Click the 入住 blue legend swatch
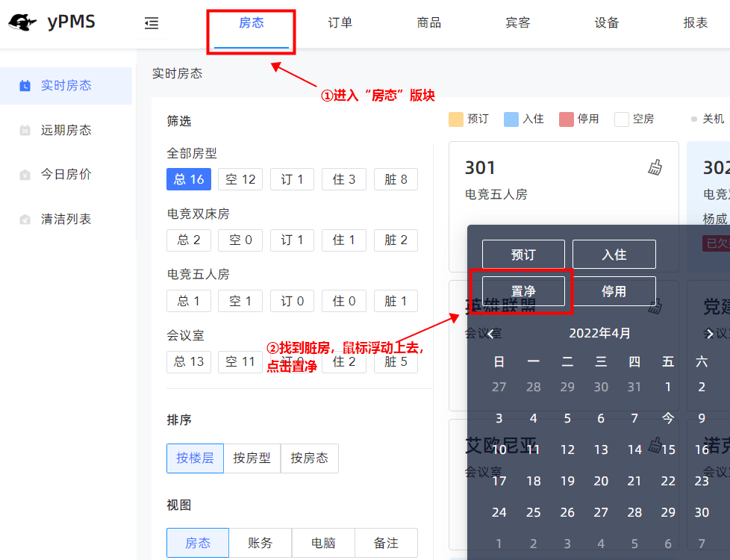This screenshot has height=560, width=730. [x=511, y=119]
